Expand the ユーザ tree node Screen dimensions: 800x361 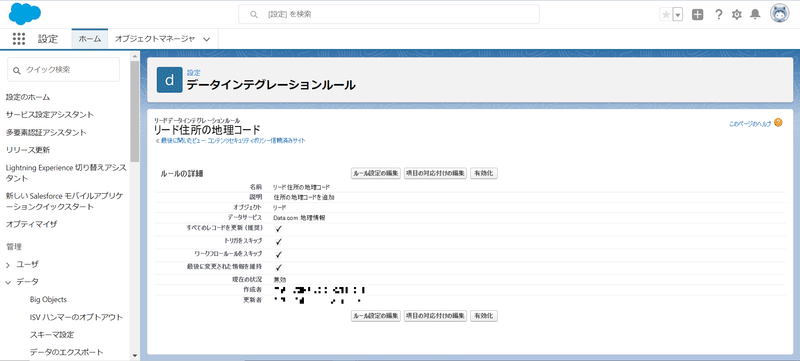pyautogui.click(x=8, y=265)
